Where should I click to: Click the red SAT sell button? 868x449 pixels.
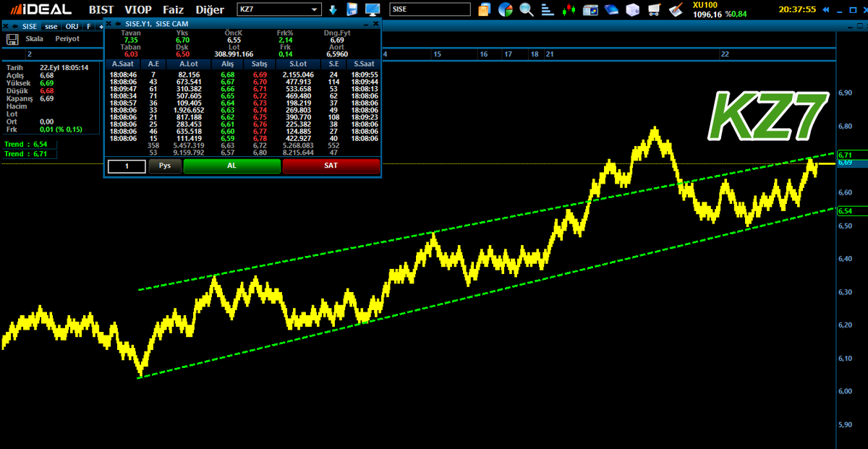click(x=331, y=165)
